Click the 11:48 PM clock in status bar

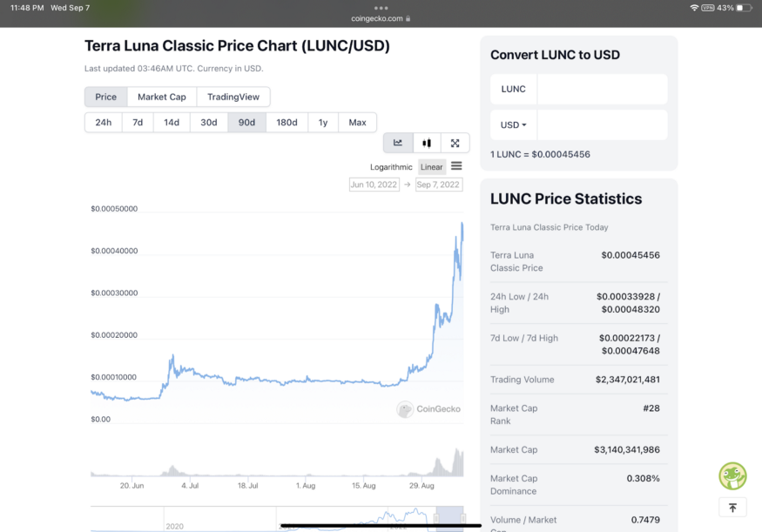click(27, 8)
